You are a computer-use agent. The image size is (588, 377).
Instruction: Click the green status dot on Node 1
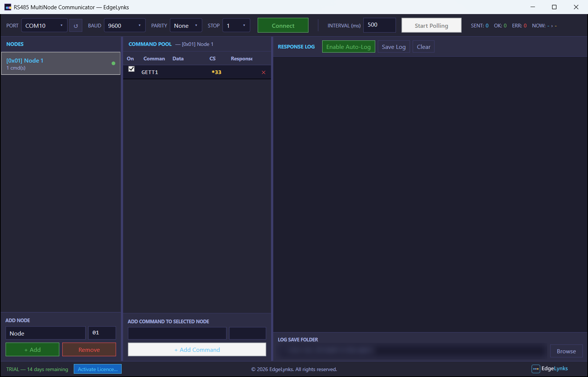tap(113, 63)
